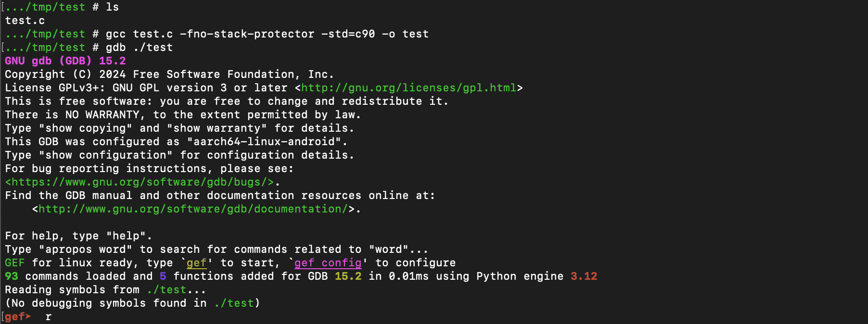Click the gdb ./test command line

tap(139, 48)
